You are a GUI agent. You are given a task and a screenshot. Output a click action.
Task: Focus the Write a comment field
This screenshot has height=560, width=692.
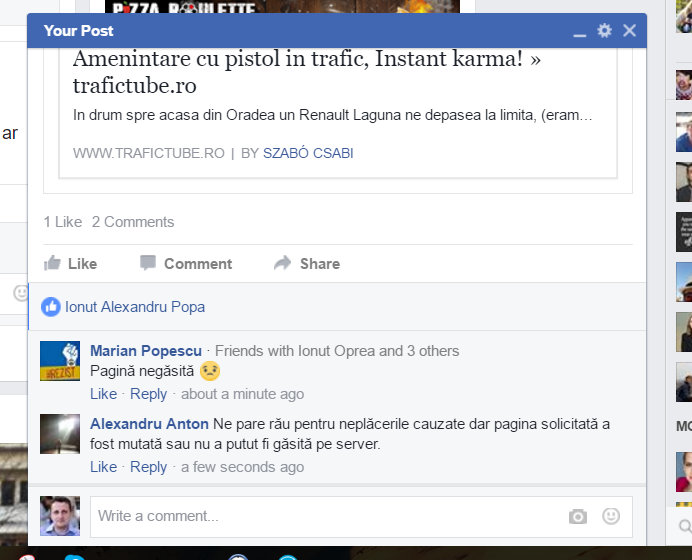(361, 516)
